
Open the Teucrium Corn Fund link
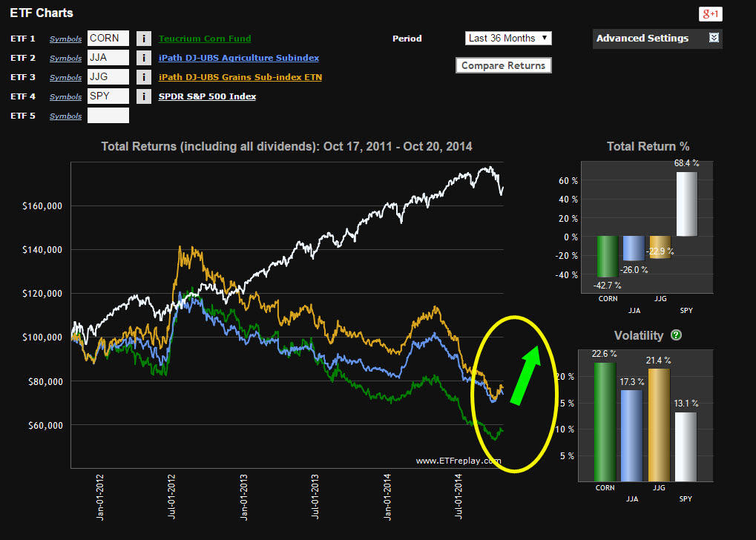204,39
